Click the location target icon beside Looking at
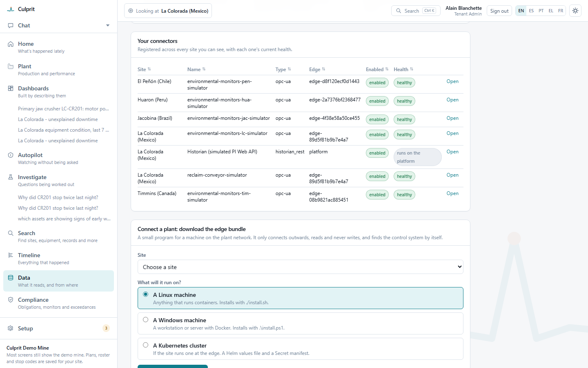Image resolution: width=588 pixels, height=368 pixels. (131, 11)
